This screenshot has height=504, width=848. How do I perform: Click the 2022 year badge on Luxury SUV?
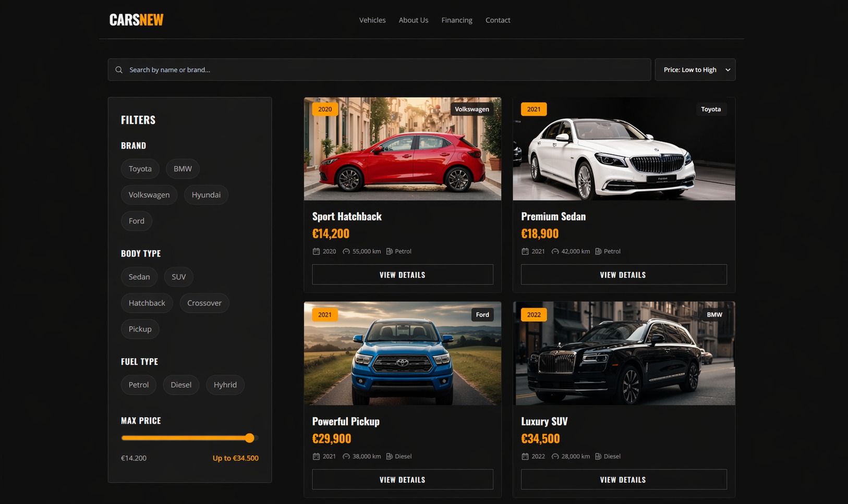(x=534, y=315)
